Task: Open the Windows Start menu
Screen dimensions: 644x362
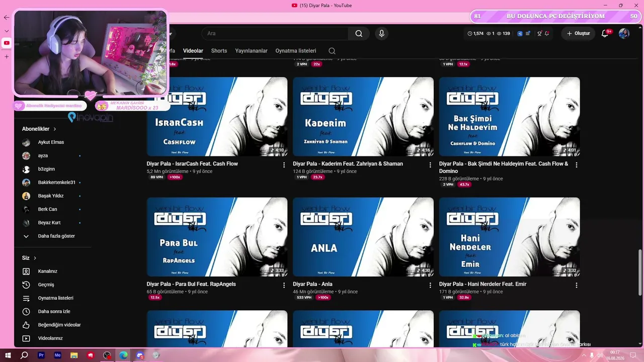Action: [8, 355]
